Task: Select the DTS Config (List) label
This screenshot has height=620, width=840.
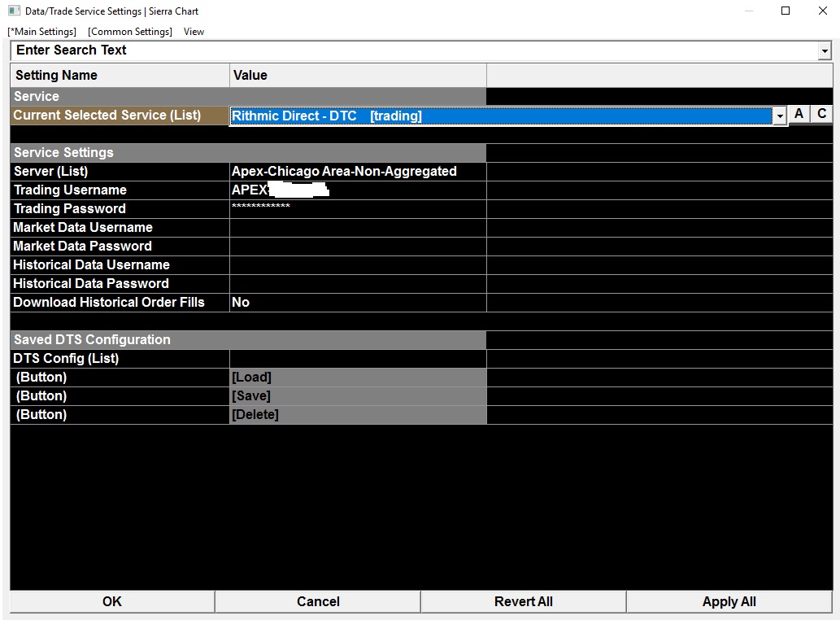Action: click(120, 359)
